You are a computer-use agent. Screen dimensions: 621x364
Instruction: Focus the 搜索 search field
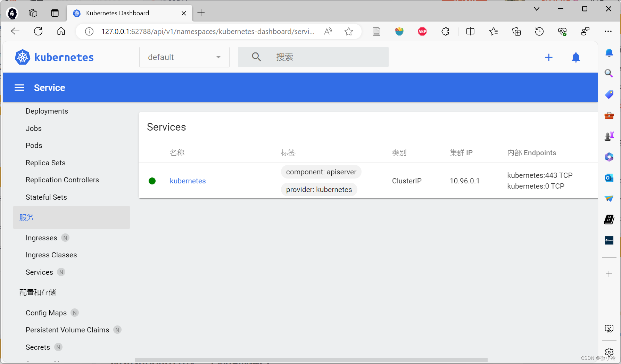point(313,57)
